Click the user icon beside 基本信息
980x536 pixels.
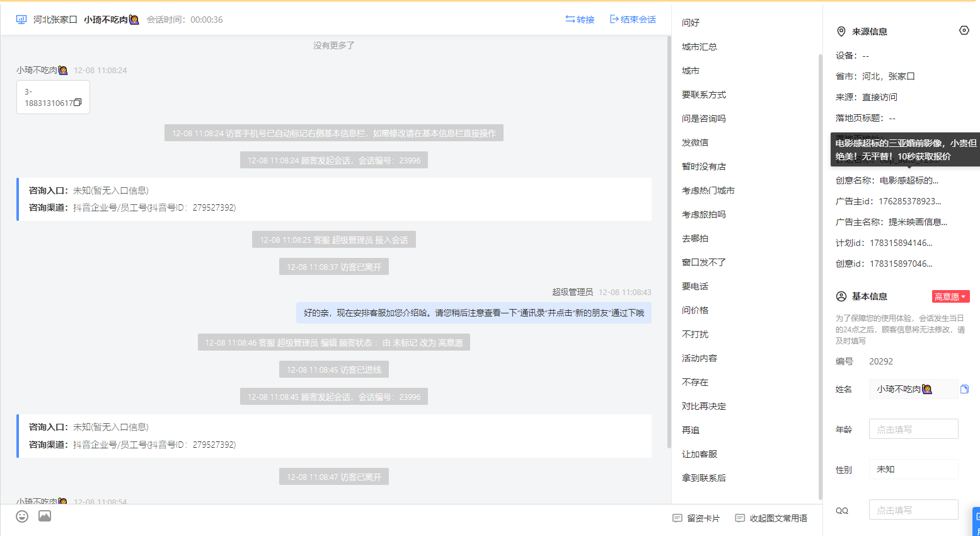pyautogui.click(x=841, y=296)
